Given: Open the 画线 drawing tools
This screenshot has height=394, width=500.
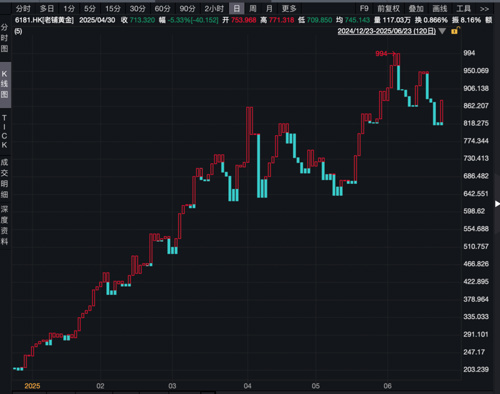Looking at the screenshot, I should pos(440,9).
